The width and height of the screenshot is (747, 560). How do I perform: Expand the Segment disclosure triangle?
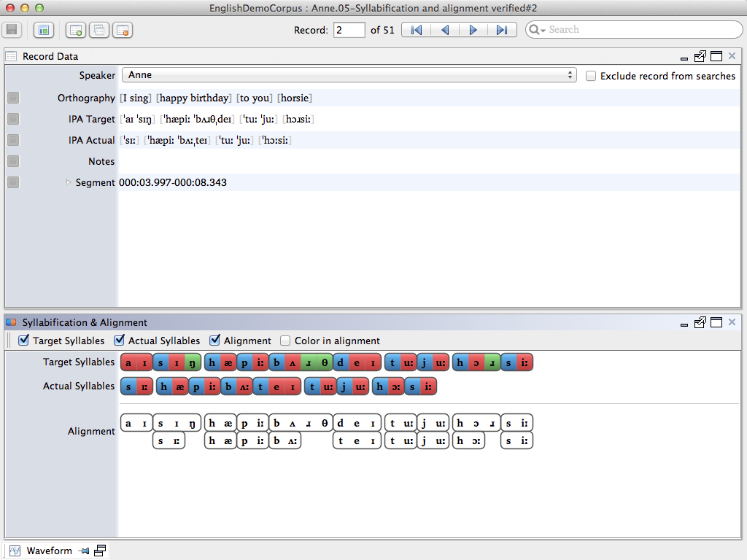pos(69,182)
